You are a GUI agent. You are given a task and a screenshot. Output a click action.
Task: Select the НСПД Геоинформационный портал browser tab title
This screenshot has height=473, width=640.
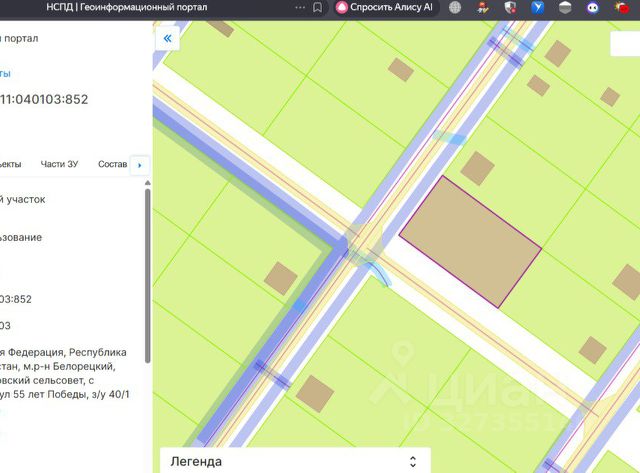(x=127, y=7)
